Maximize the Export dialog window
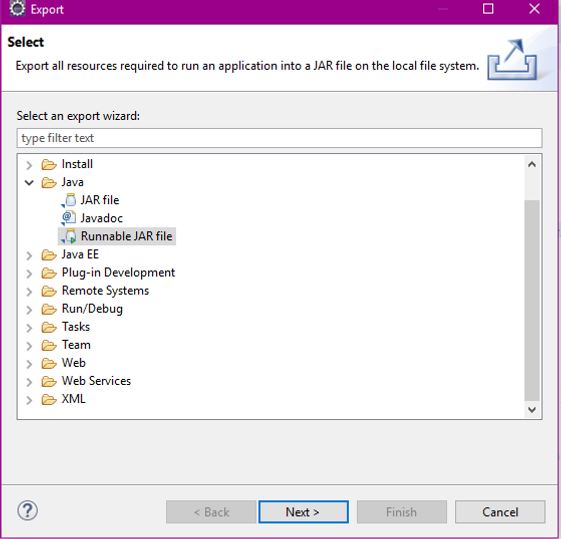Screen dimensions: 561x539 point(488,9)
